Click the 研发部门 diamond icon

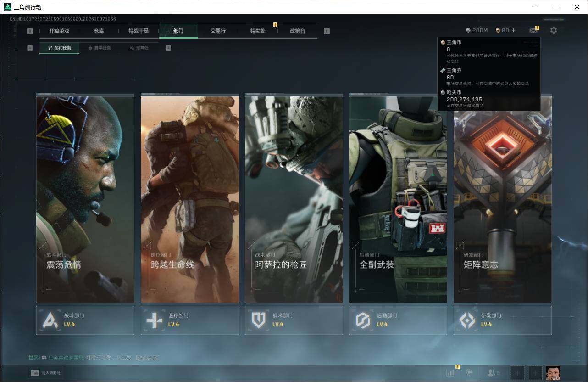467,320
